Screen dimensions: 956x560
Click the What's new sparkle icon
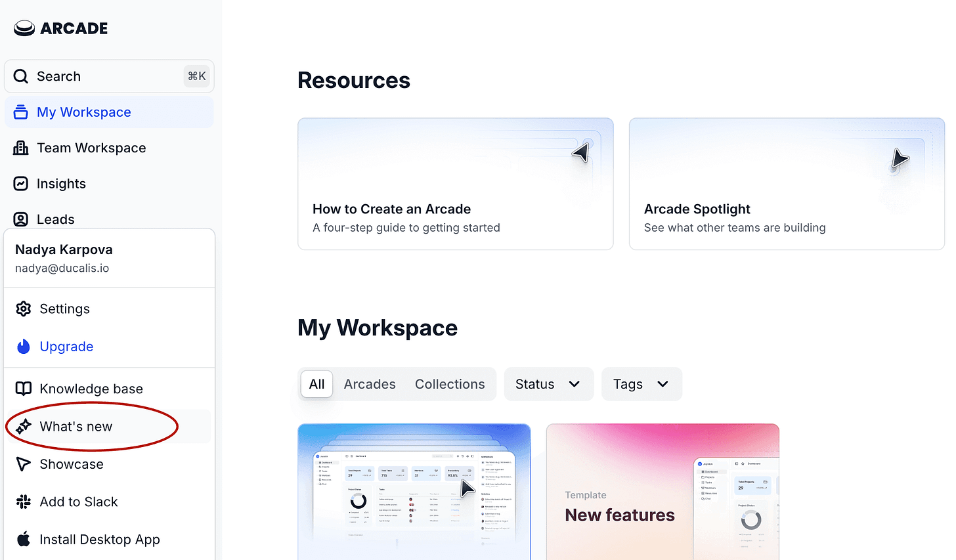click(24, 427)
